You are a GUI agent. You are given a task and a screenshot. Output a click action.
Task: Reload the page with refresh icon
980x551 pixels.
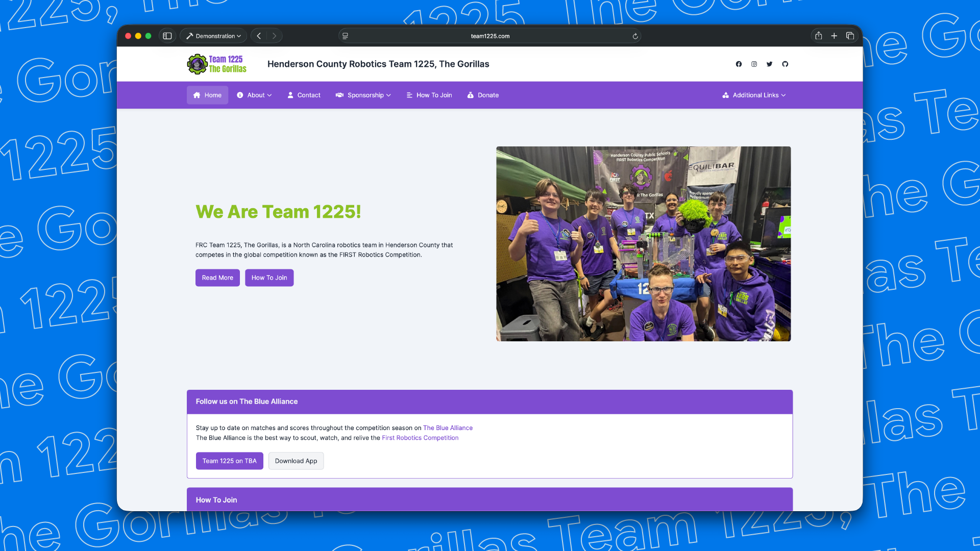635,36
